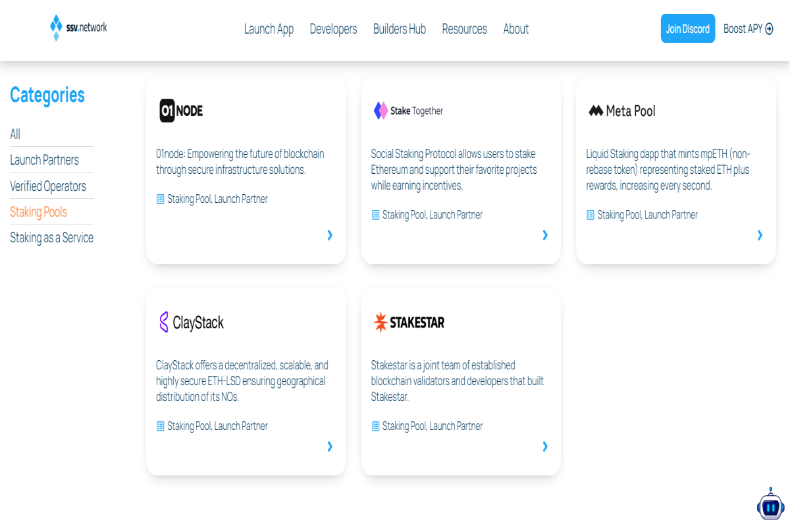Click the Boost APY arrow icon
790x532 pixels.
coord(769,29)
